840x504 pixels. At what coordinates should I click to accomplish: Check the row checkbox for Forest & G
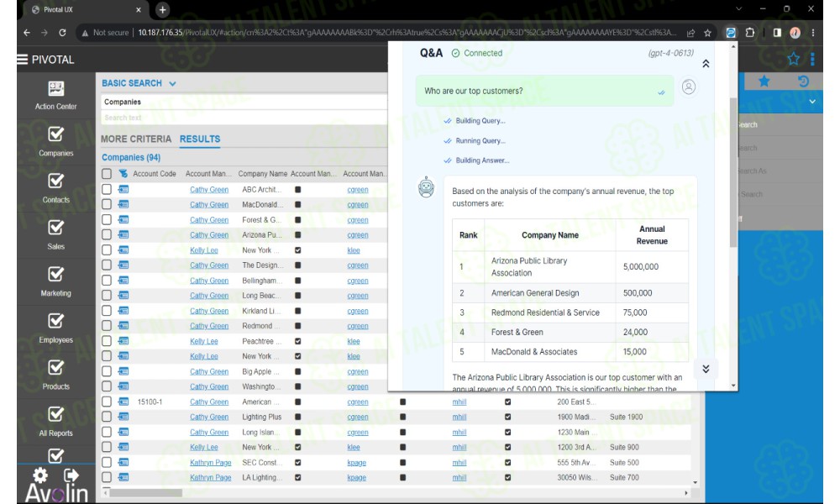tap(107, 219)
